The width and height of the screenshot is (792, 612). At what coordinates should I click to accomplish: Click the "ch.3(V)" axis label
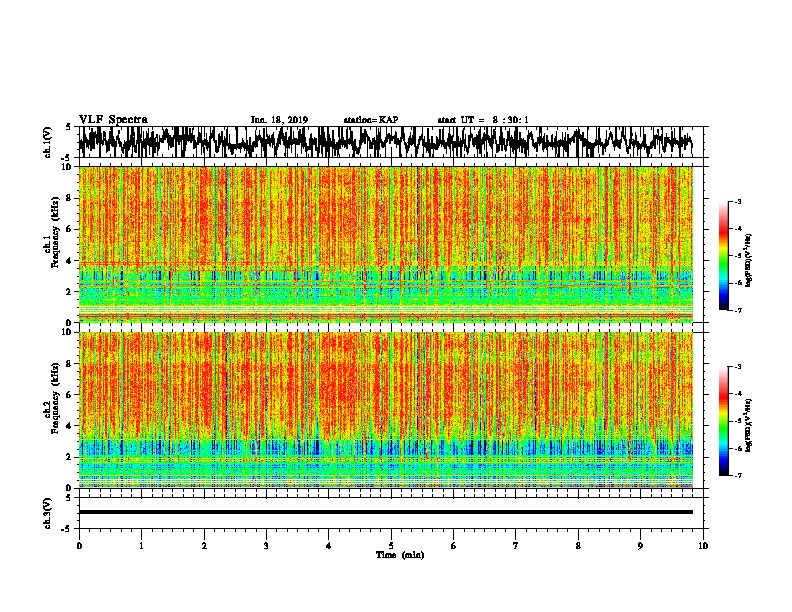tap(48, 514)
